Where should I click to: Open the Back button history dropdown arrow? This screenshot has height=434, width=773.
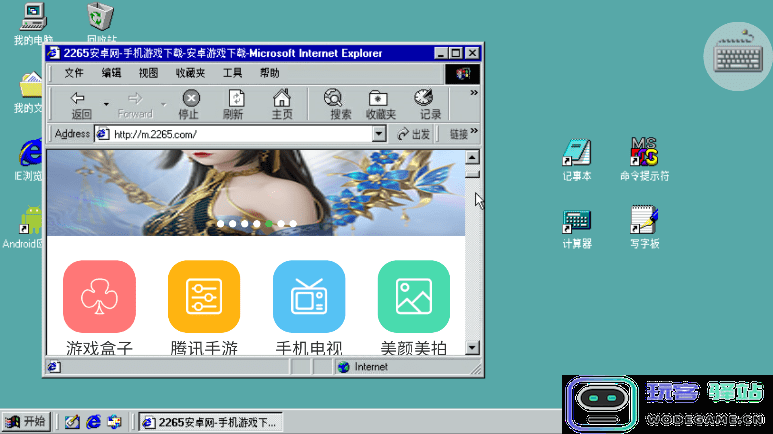[106, 104]
